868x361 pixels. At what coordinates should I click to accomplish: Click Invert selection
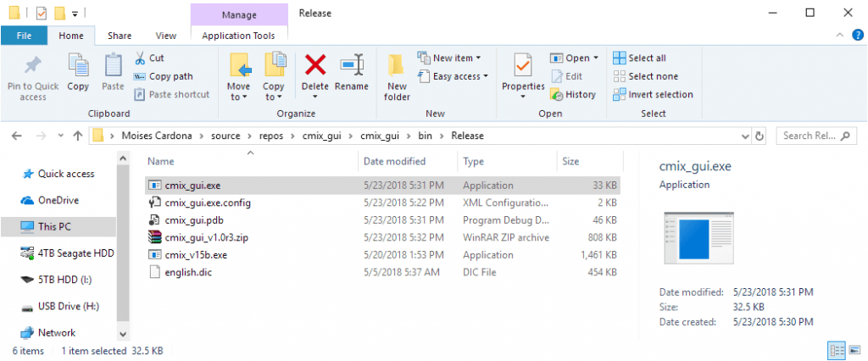[654, 95]
